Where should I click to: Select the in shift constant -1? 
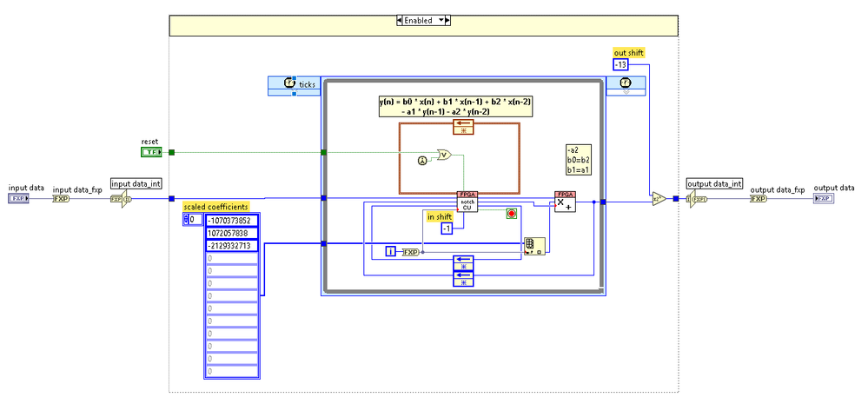point(447,228)
